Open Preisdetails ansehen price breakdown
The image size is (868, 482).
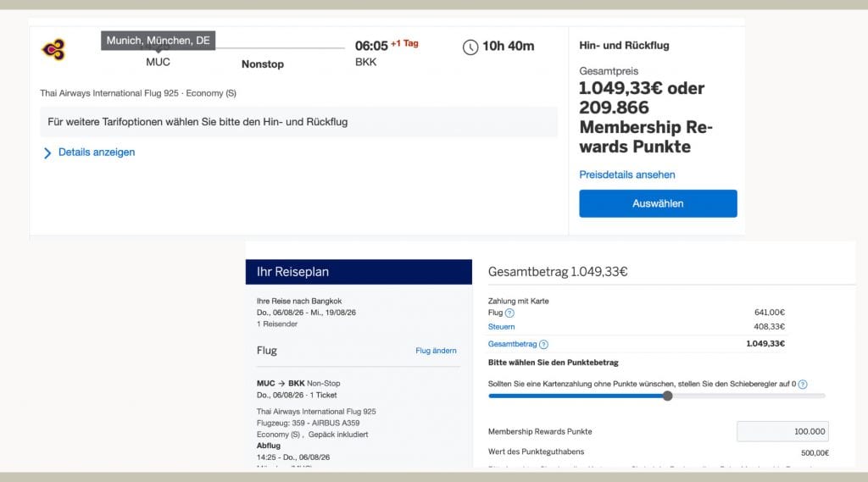coord(626,175)
